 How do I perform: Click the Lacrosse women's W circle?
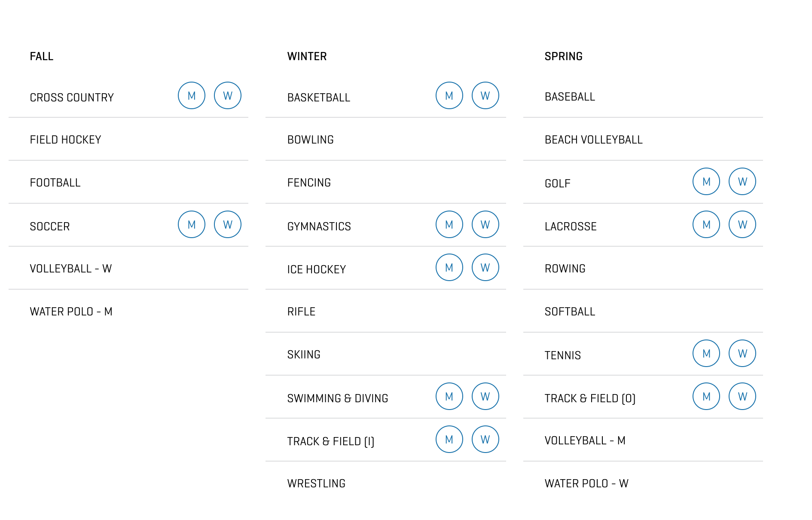pos(742,224)
